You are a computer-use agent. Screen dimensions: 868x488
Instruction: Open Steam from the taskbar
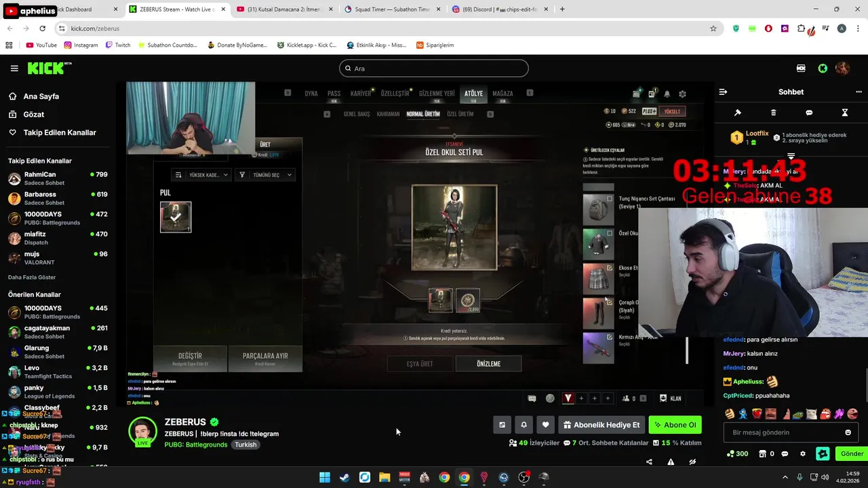click(344, 477)
